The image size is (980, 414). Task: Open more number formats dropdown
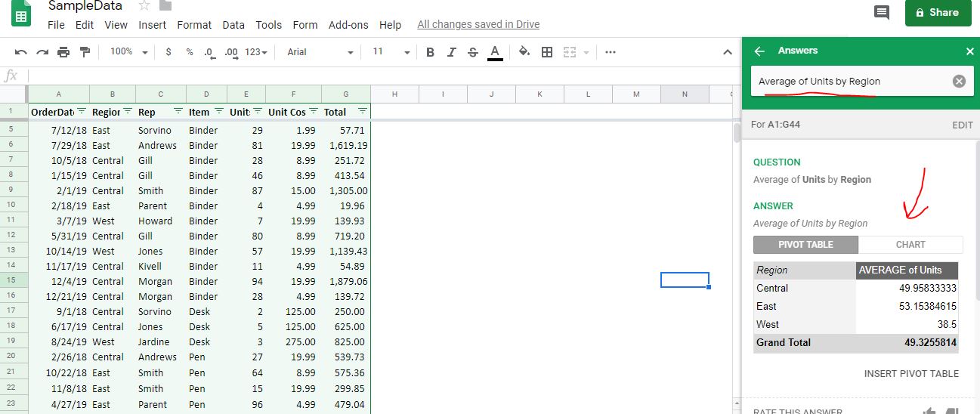coord(257,52)
